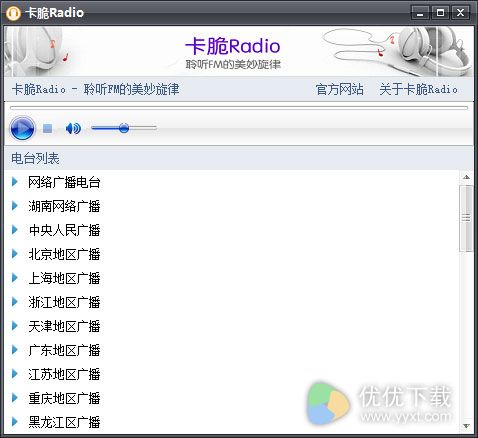This screenshot has height=438, width=478.
Task: Expand the 广东地区广播 arrow
Action: tap(15, 350)
